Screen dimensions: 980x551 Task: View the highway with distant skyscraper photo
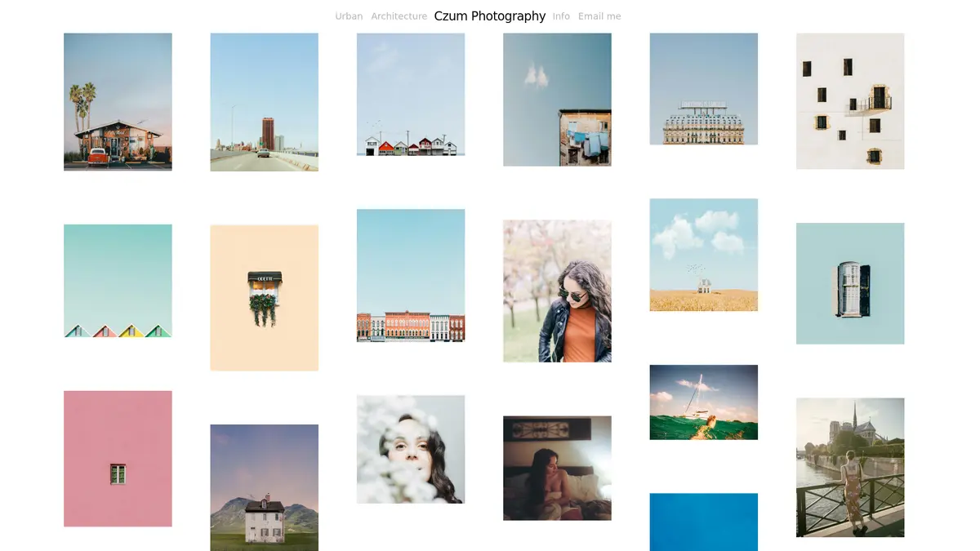click(x=264, y=101)
